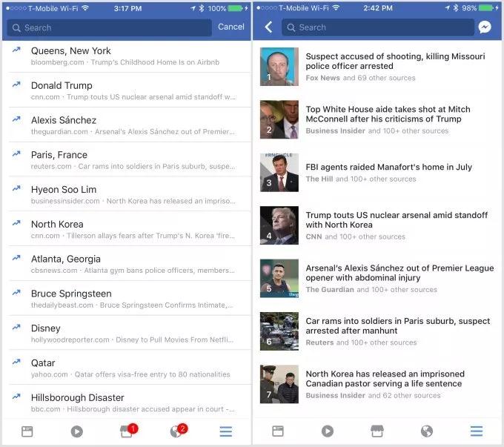This screenshot has height=447, width=504.
Task: Open the Paris car ramming headline
Action: (x=397, y=326)
